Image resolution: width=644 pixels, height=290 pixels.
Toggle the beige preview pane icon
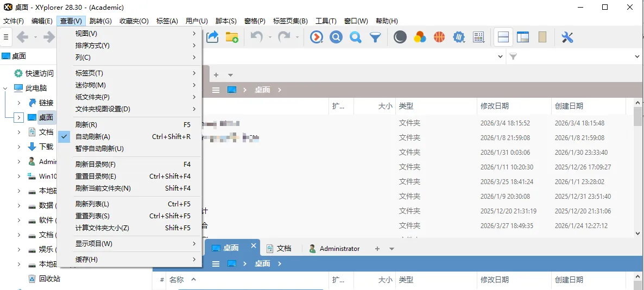(542, 37)
